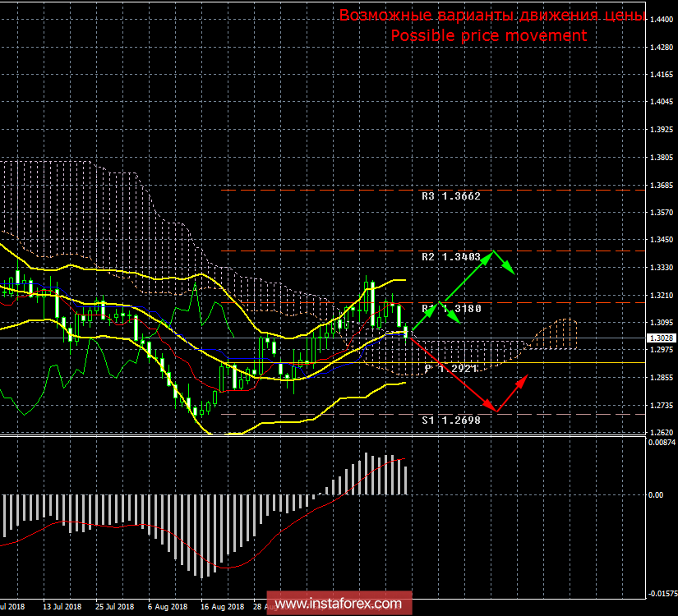The image size is (678, 616).
Task: Click the 16 Aug 2018 date label
Action: (x=222, y=606)
